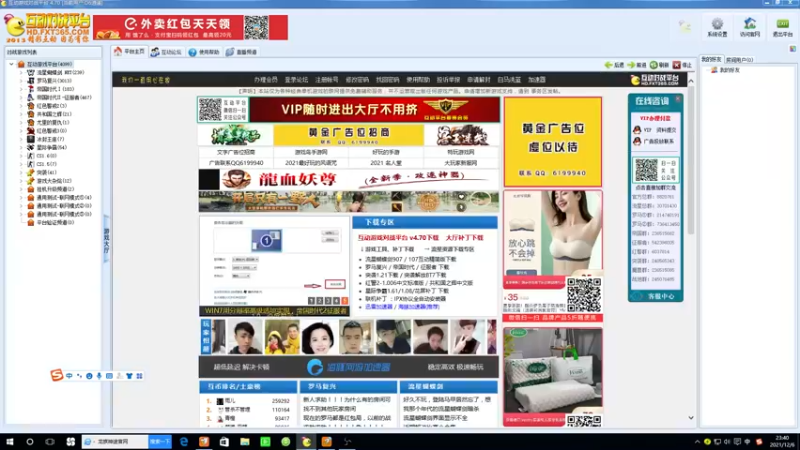The height and width of the screenshot is (450, 800).
Task: Expand the 罗马复兴 tree node
Action: 21,81
